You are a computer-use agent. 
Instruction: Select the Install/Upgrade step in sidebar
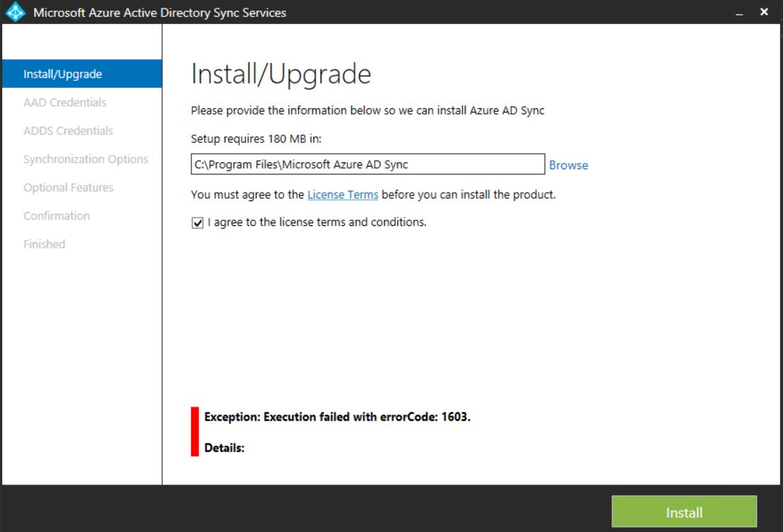tap(82, 74)
